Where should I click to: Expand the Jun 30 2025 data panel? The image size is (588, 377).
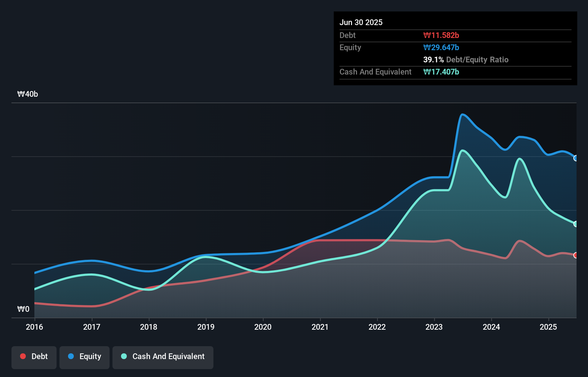[361, 22]
